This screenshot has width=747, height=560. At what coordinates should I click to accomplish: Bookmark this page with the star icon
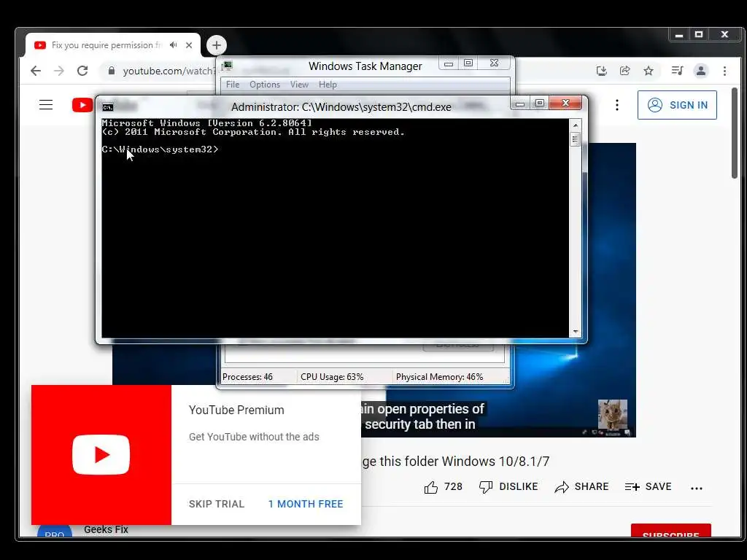[x=649, y=71]
